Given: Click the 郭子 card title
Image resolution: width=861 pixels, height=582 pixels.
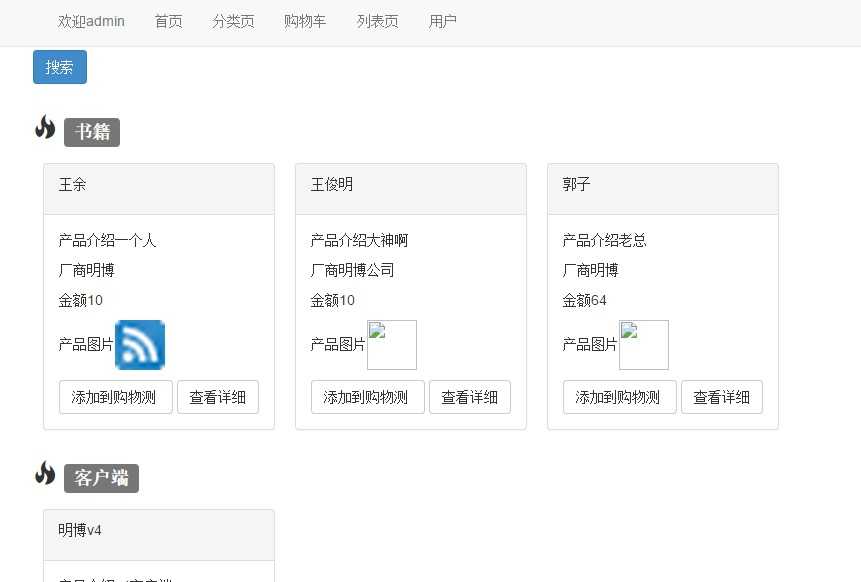Looking at the screenshot, I should point(577,184).
